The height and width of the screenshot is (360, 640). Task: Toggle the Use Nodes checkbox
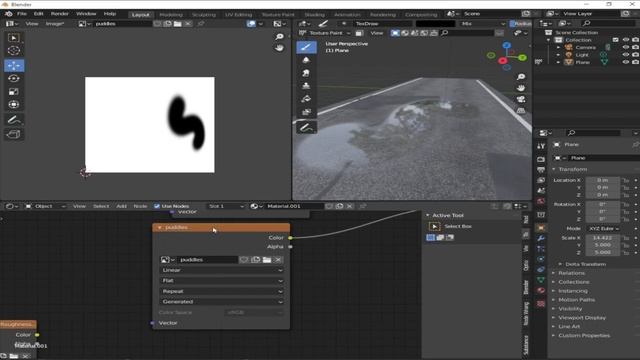[157, 206]
